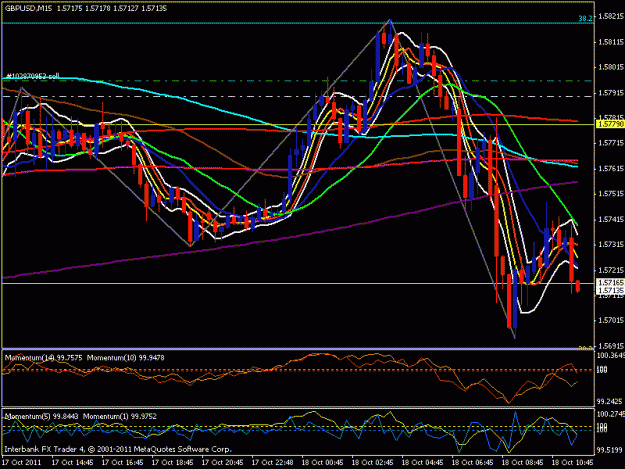Click the 1.58115 price axis label
This screenshot has height=469, width=625.
pos(611,42)
